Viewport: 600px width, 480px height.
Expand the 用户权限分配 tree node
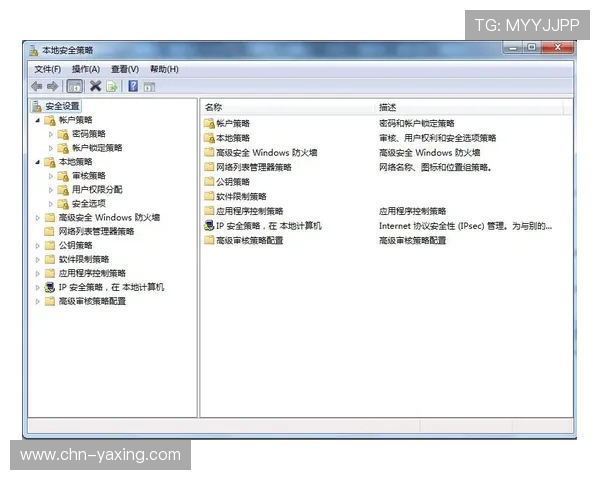[x=51, y=190]
